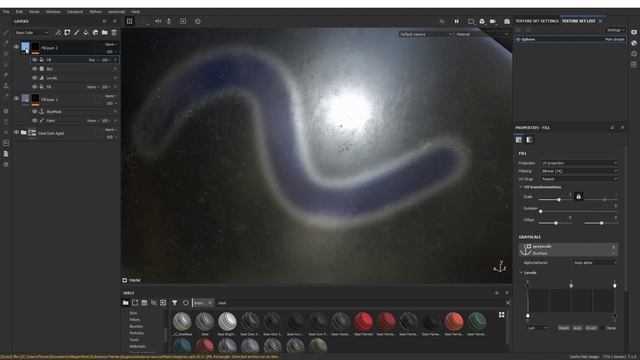Toggle the 3D/2D viewport grid icon
Image resolution: width=640 pixels, height=360 pixels.
(129, 21)
